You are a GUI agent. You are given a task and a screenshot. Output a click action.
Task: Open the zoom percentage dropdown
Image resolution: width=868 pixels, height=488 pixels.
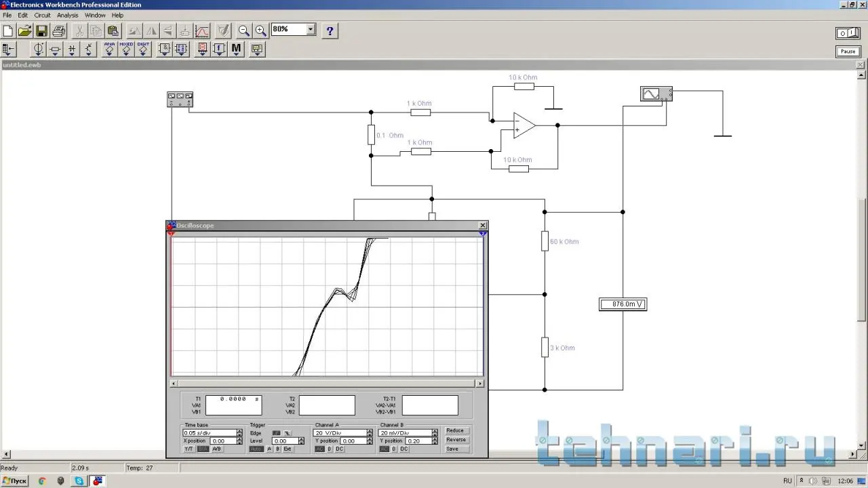tap(311, 29)
